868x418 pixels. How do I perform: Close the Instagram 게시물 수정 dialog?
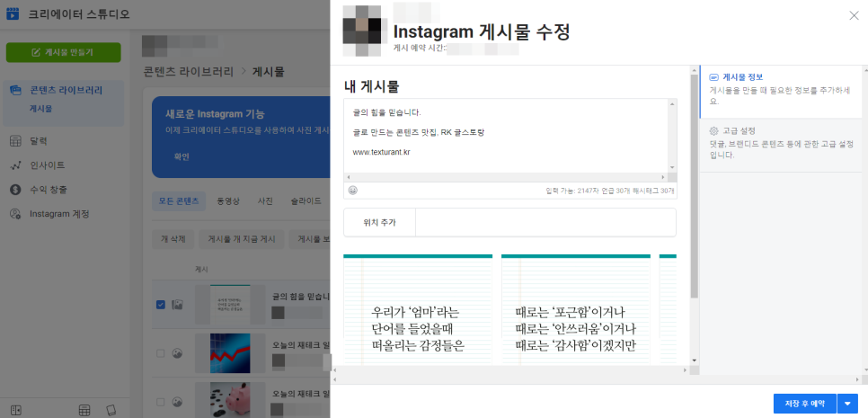click(x=854, y=15)
